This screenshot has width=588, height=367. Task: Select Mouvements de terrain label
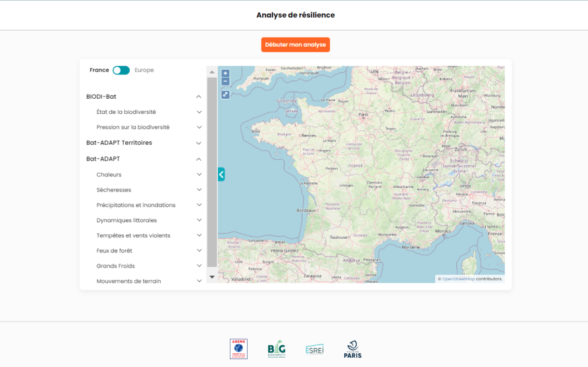tap(128, 281)
